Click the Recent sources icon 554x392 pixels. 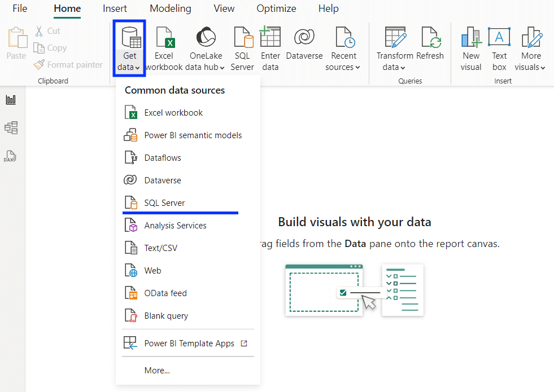coord(345,37)
